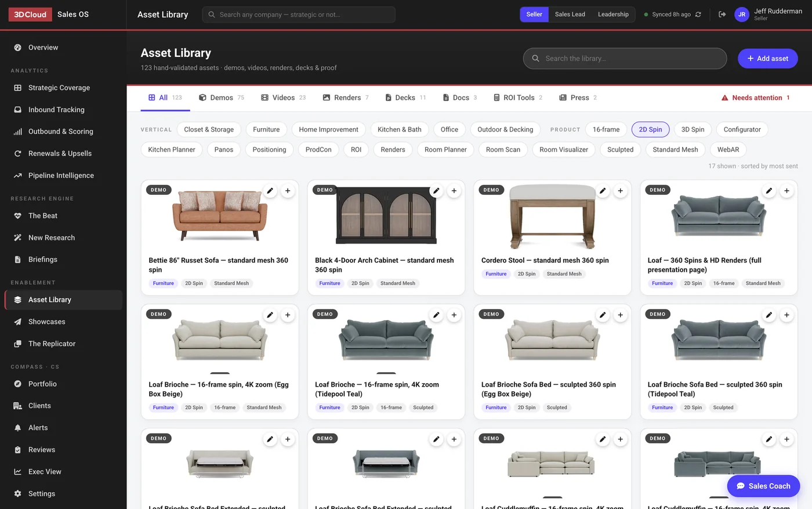Switch to the ROI Tools tab

[518, 98]
